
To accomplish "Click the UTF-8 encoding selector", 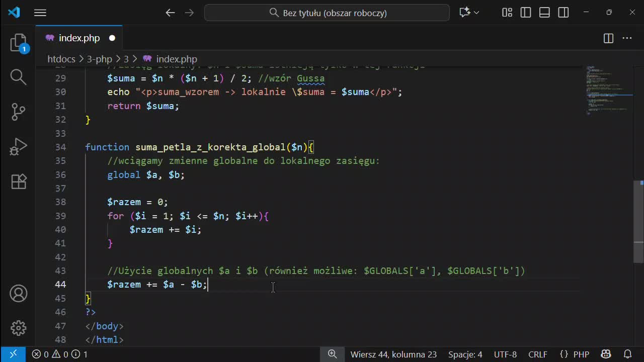I will [x=505, y=354].
